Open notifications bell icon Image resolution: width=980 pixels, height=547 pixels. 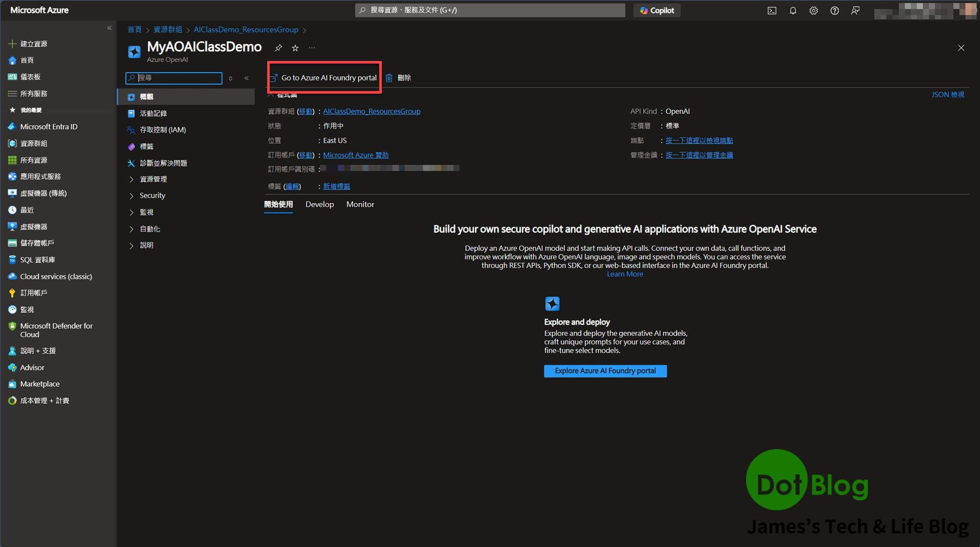point(793,11)
